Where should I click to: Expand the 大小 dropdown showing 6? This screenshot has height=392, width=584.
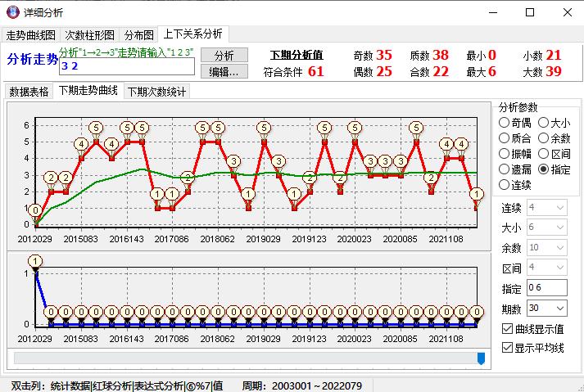click(x=547, y=227)
